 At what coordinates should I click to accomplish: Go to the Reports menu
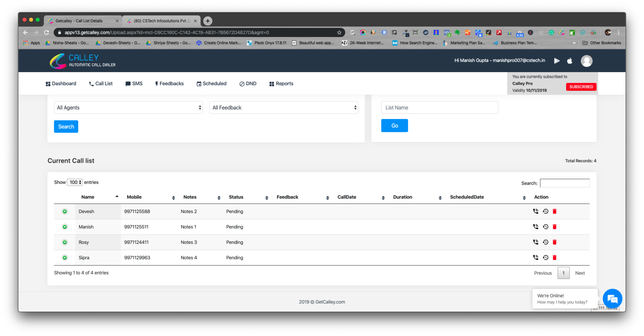tap(281, 84)
